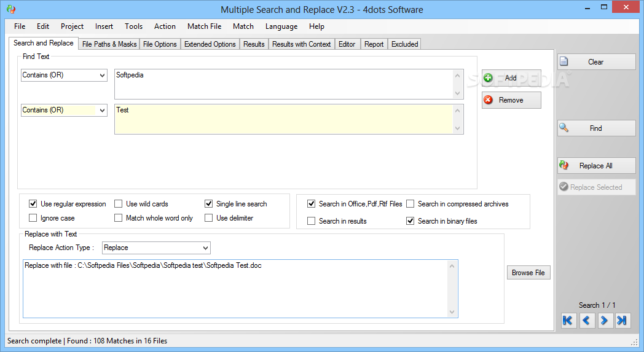
Task: Enable Use wild cards option
Action: coord(118,204)
